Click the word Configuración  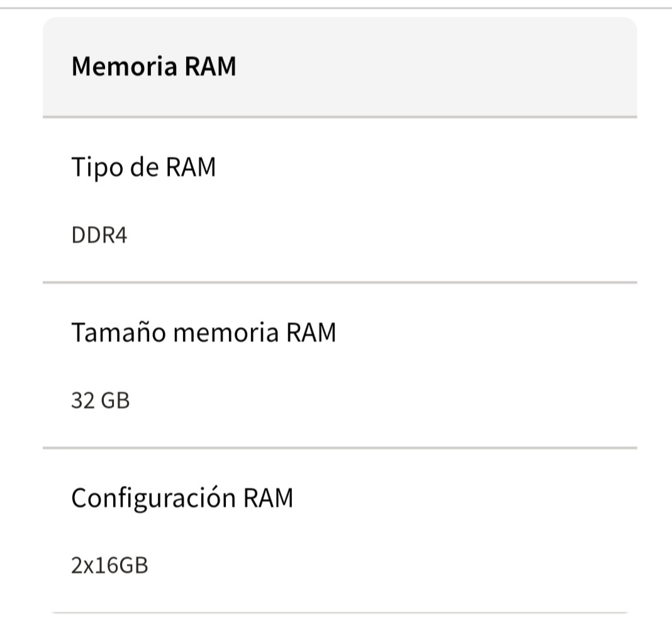pos(153,498)
